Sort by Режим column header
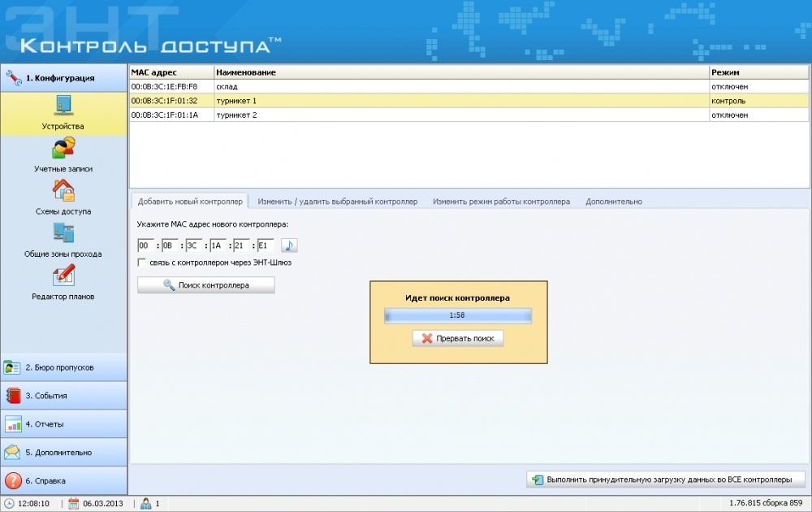Viewport: 812px width, 512px height. 758,72
